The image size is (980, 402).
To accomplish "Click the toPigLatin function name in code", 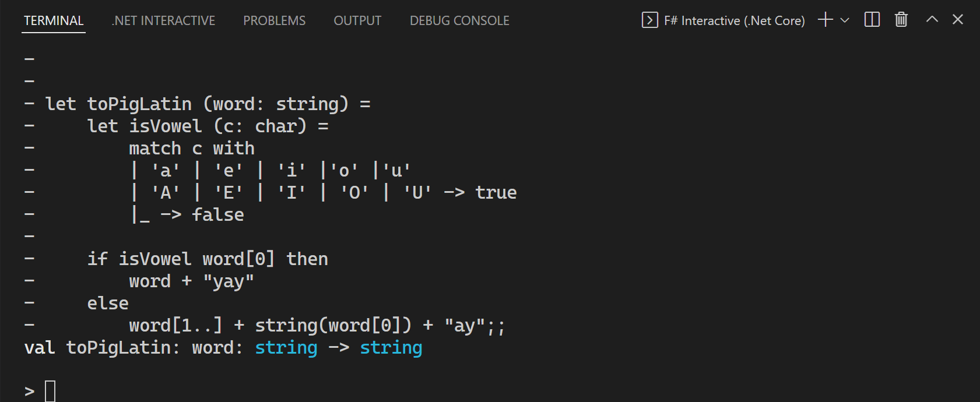I will point(138,103).
